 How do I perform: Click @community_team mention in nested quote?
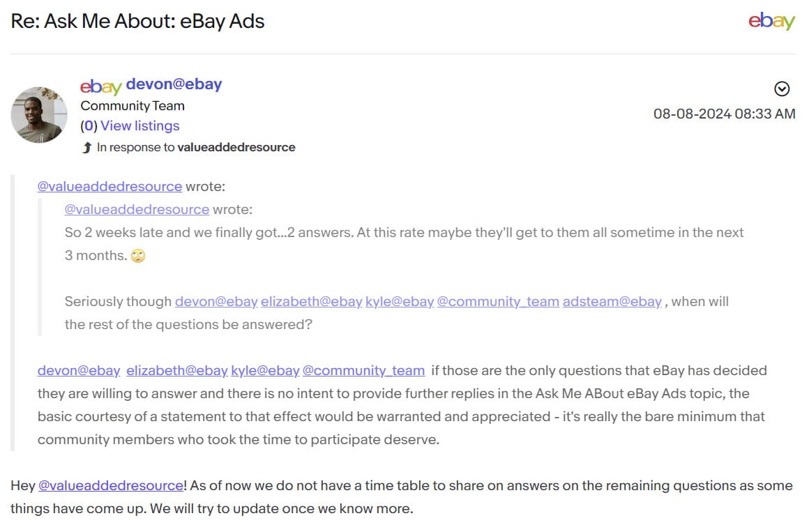coord(497,301)
